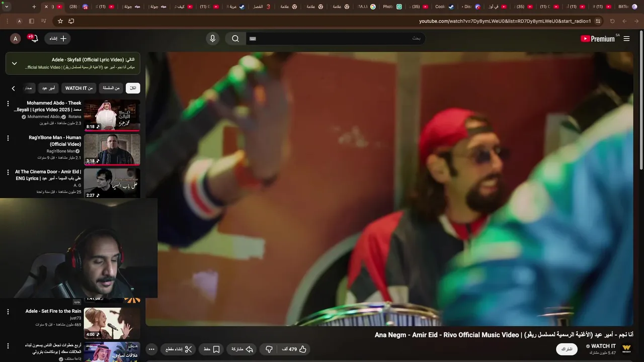This screenshot has height=362, width=644.
Task: Click the main video player
Action: coord(389,189)
